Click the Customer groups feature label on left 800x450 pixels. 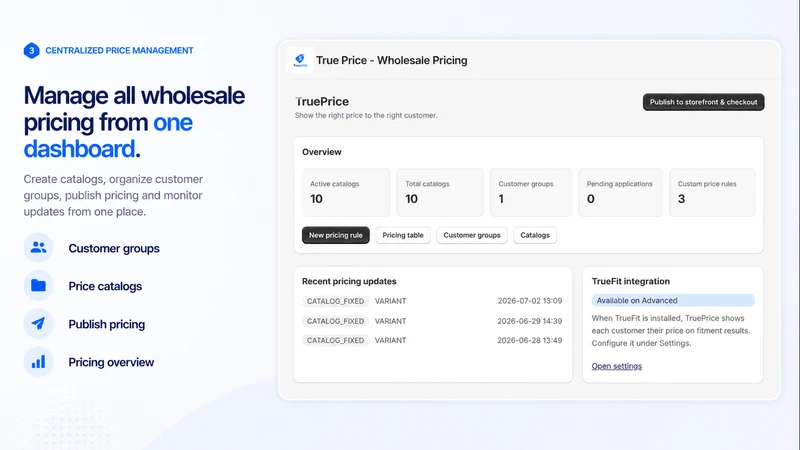pyautogui.click(x=114, y=248)
